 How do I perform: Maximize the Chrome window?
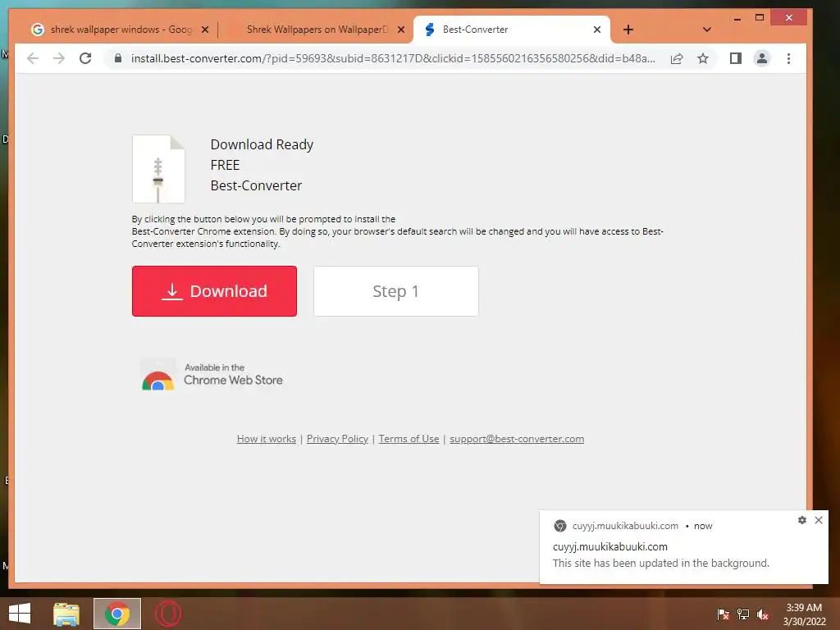(x=759, y=18)
